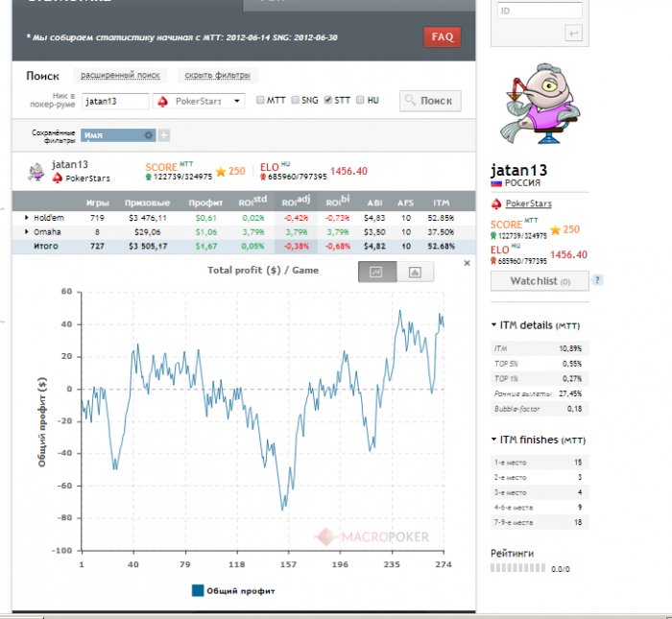Click the Watchlist button

pyautogui.click(x=540, y=281)
